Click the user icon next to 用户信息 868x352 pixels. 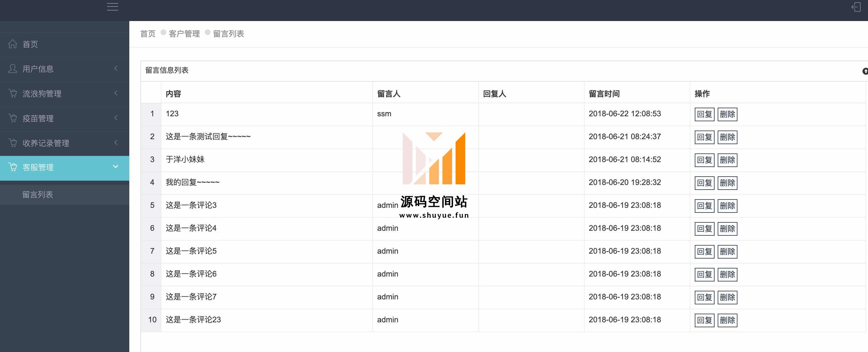[x=12, y=69]
